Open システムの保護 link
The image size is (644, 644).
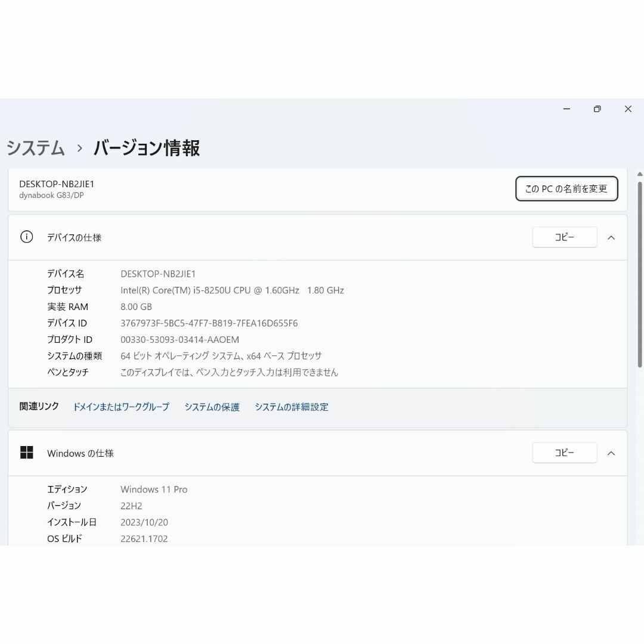[x=212, y=407]
